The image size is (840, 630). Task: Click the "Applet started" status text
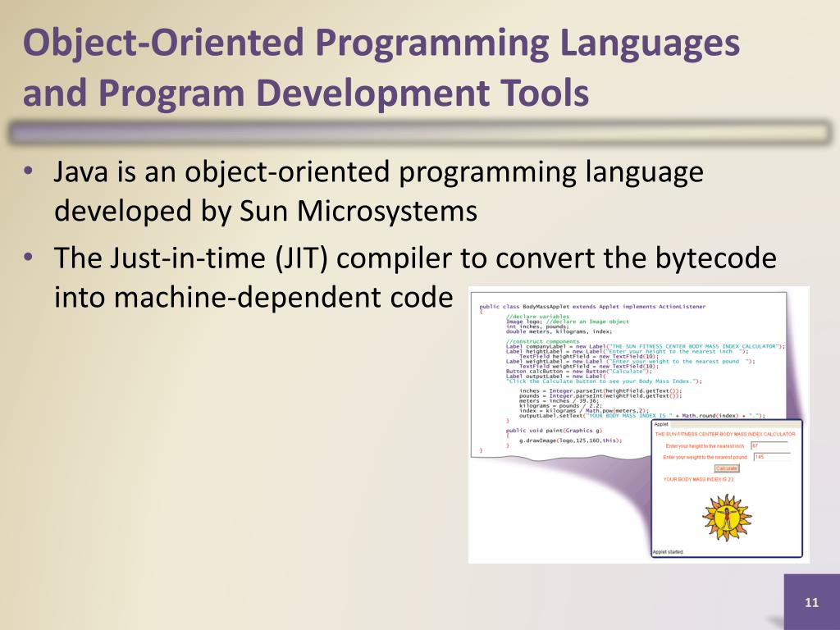[x=668, y=552]
